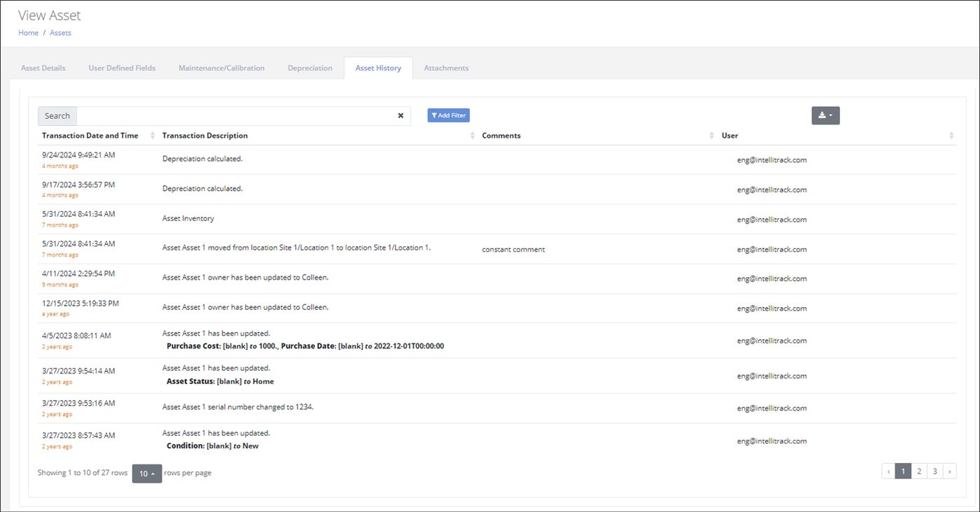Click the Transaction Description header
The image size is (980, 512).
click(205, 136)
